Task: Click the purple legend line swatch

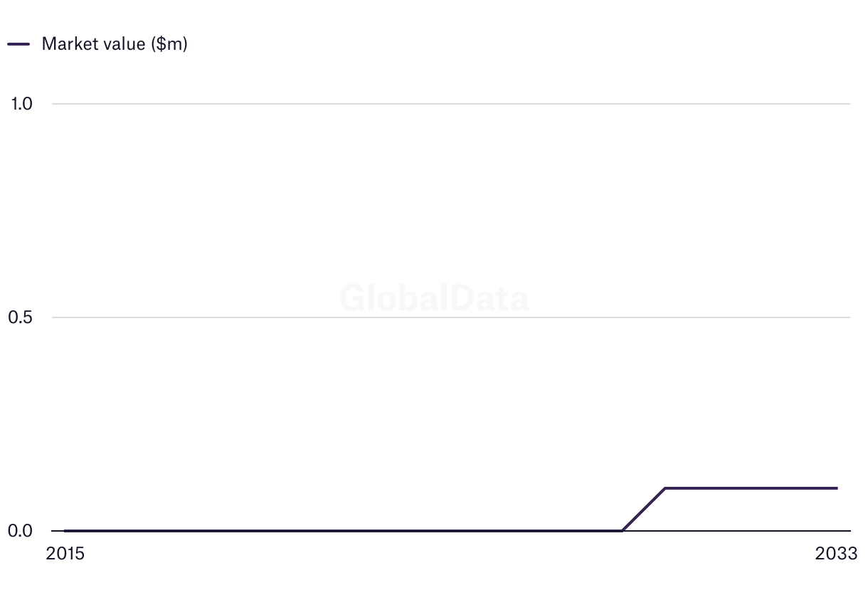Action: pos(18,44)
